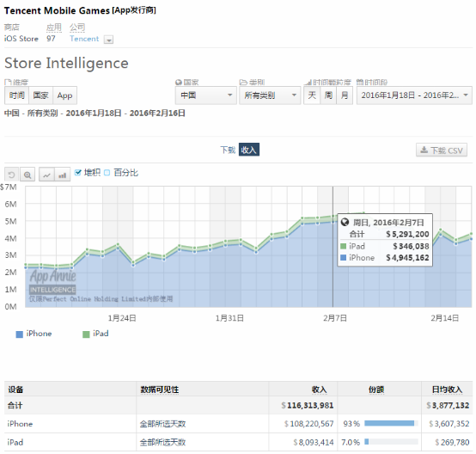
Task: Switch to line chart view
Action: pos(46,175)
